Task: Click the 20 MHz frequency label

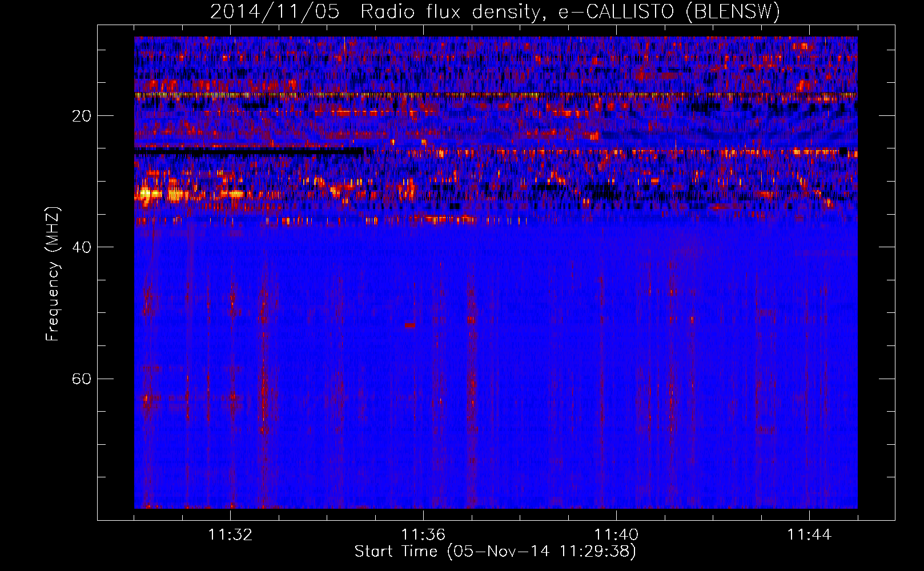Action: (x=82, y=116)
